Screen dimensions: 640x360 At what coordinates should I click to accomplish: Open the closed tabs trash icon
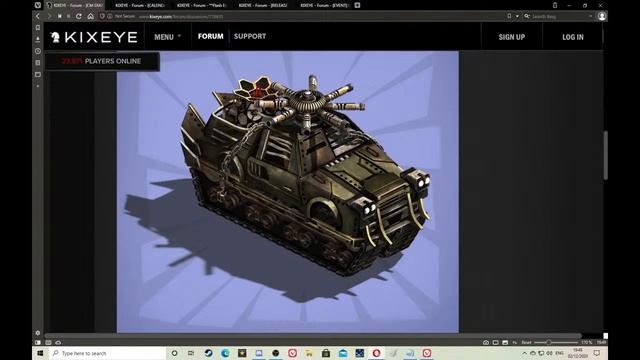pyautogui.click(x=555, y=5)
